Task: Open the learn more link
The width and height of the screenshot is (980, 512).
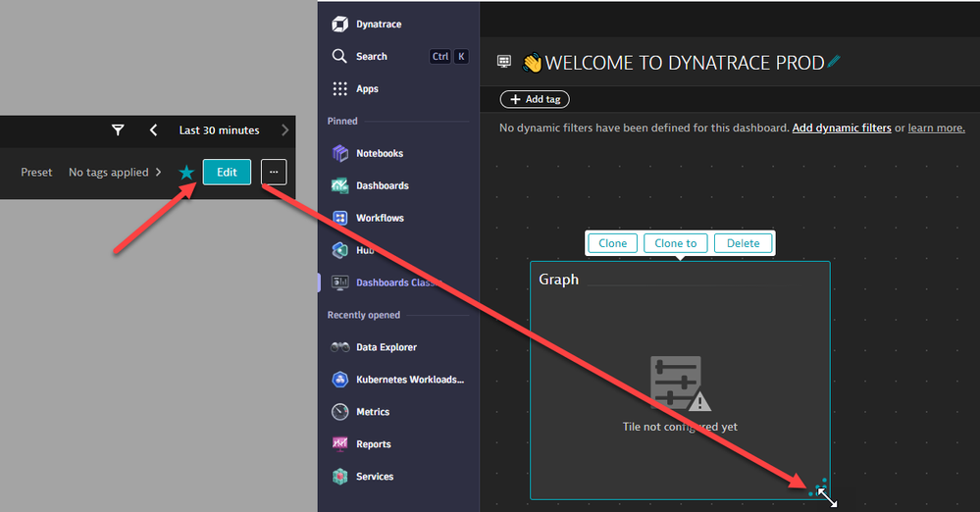Action: 936,128
